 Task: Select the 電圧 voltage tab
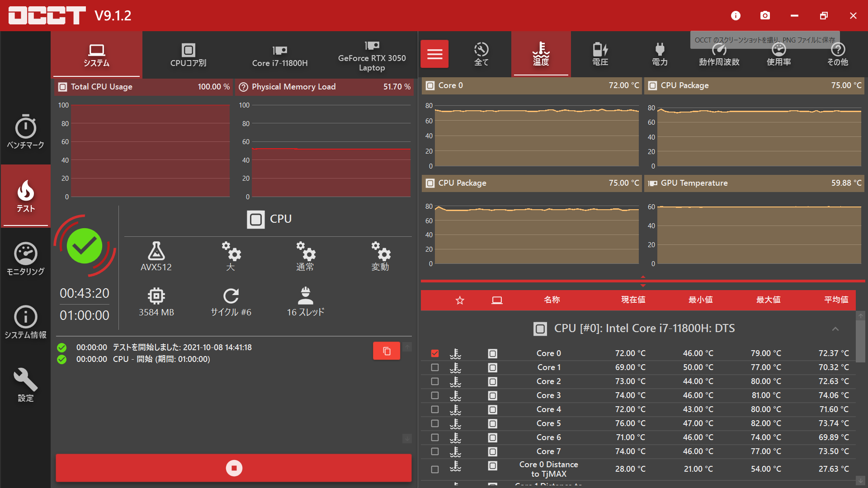tap(600, 54)
